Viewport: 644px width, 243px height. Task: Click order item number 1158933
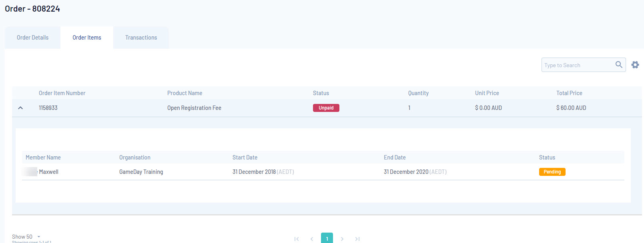point(48,108)
